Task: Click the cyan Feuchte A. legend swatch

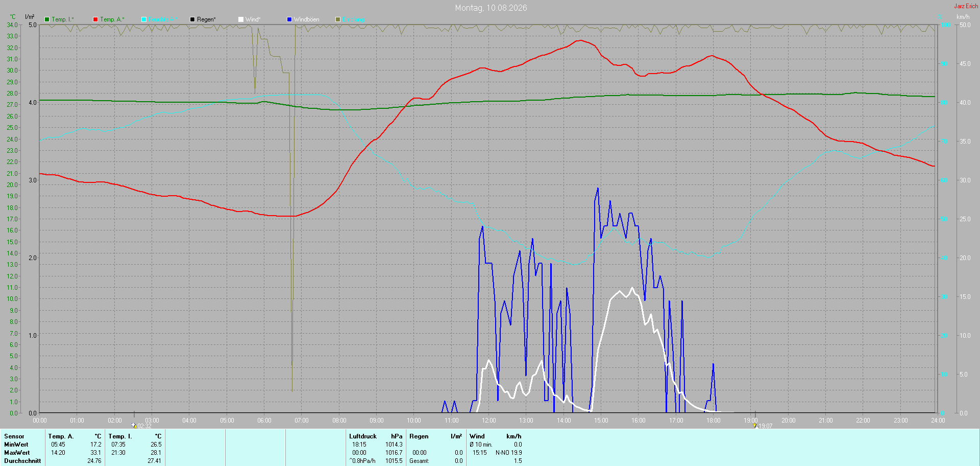Action: tap(144, 19)
